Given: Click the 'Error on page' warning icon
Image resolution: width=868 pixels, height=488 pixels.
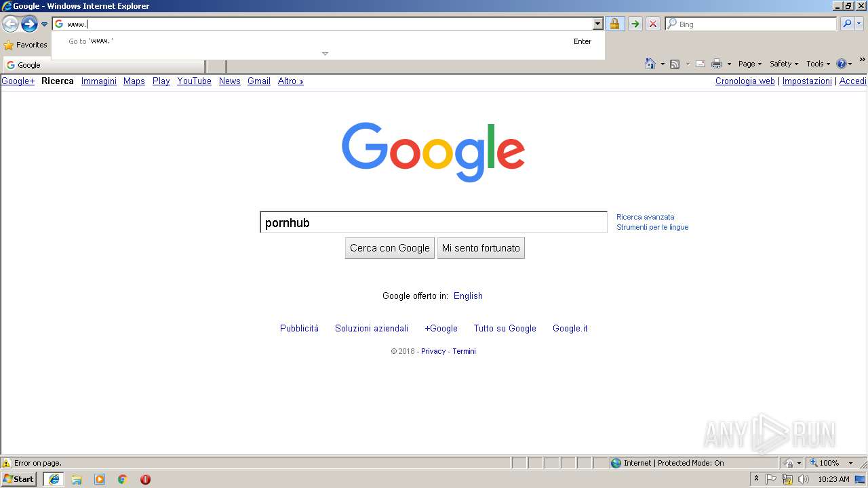Looking at the screenshot, I should tap(7, 463).
